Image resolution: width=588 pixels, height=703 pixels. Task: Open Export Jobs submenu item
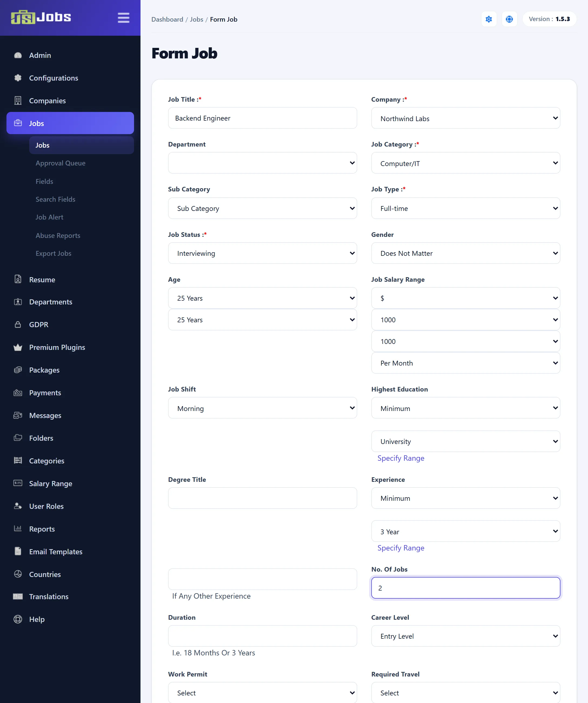pos(54,253)
